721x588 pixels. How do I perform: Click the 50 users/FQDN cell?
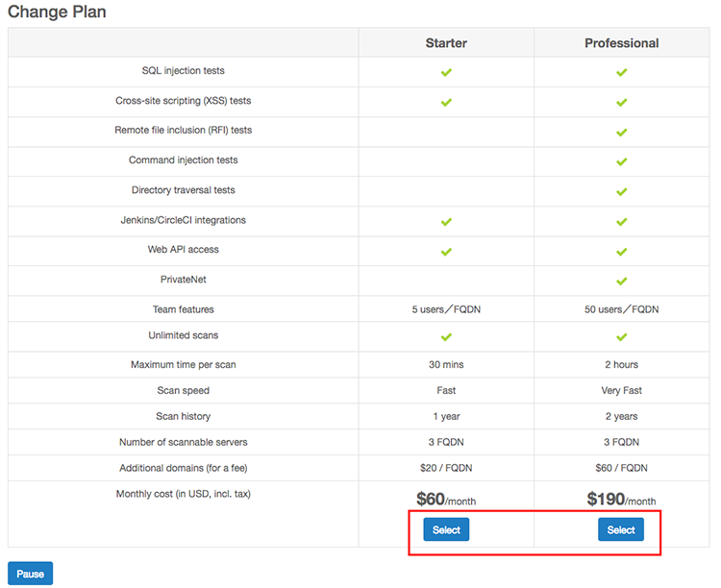(622, 309)
